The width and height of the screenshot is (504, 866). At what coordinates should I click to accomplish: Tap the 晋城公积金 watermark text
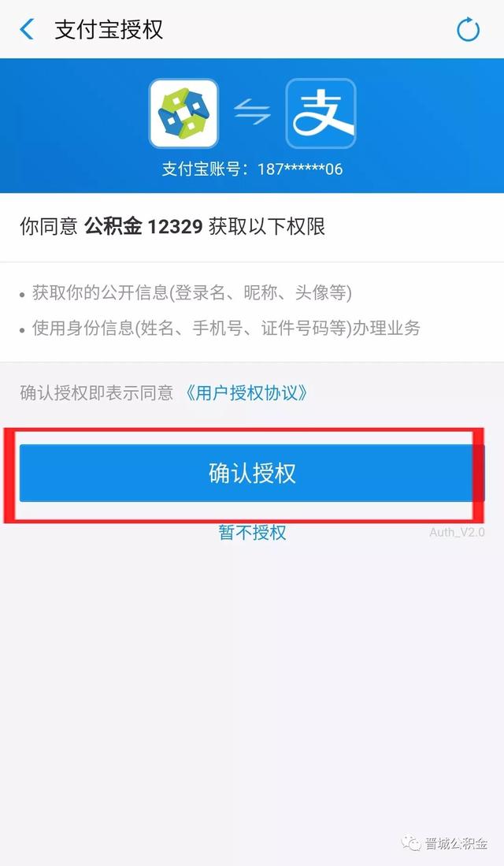[456, 843]
